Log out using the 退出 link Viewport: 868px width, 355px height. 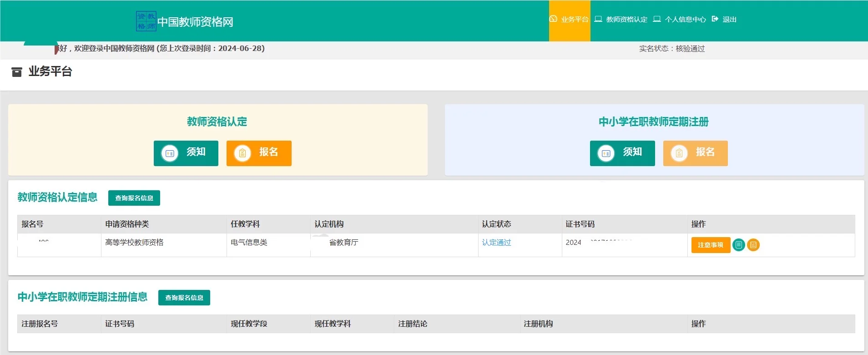724,19
